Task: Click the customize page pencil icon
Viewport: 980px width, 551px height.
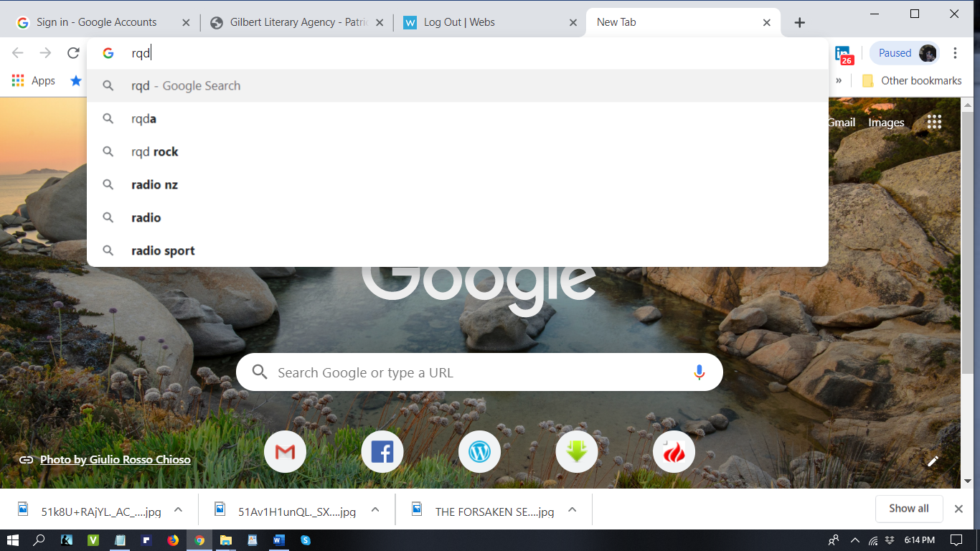Action: (933, 461)
